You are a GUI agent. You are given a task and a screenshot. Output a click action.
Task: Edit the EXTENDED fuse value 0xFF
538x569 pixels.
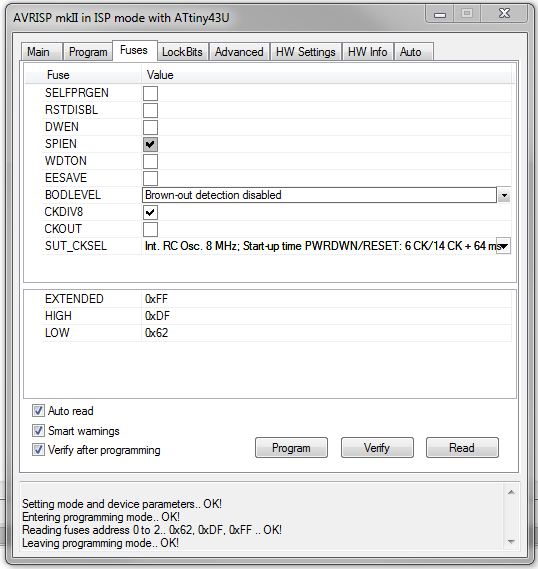click(156, 299)
